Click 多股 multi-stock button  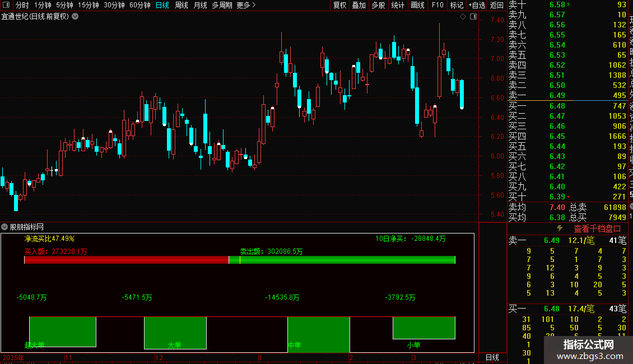(x=378, y=5)
